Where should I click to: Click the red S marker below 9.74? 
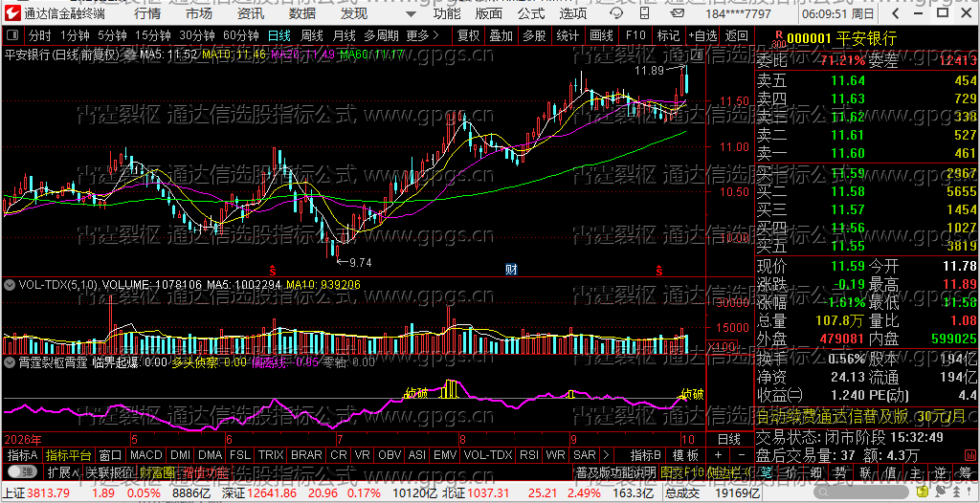pos(273,270)
